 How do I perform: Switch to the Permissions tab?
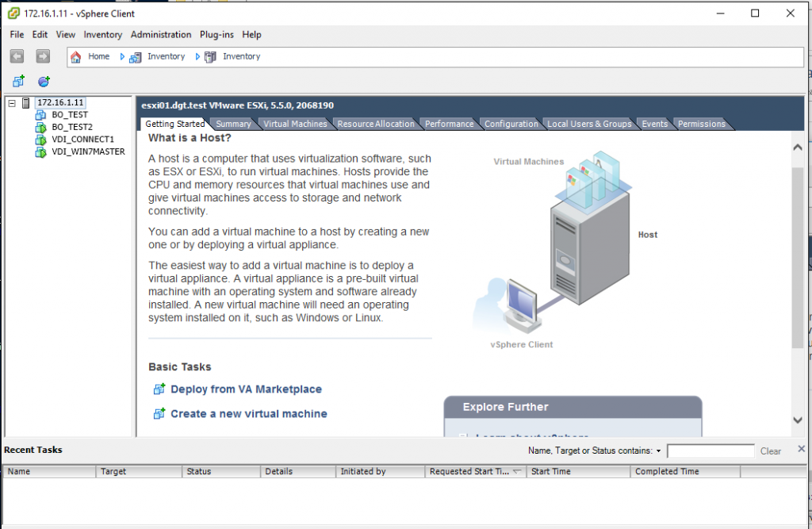point(702,124)
